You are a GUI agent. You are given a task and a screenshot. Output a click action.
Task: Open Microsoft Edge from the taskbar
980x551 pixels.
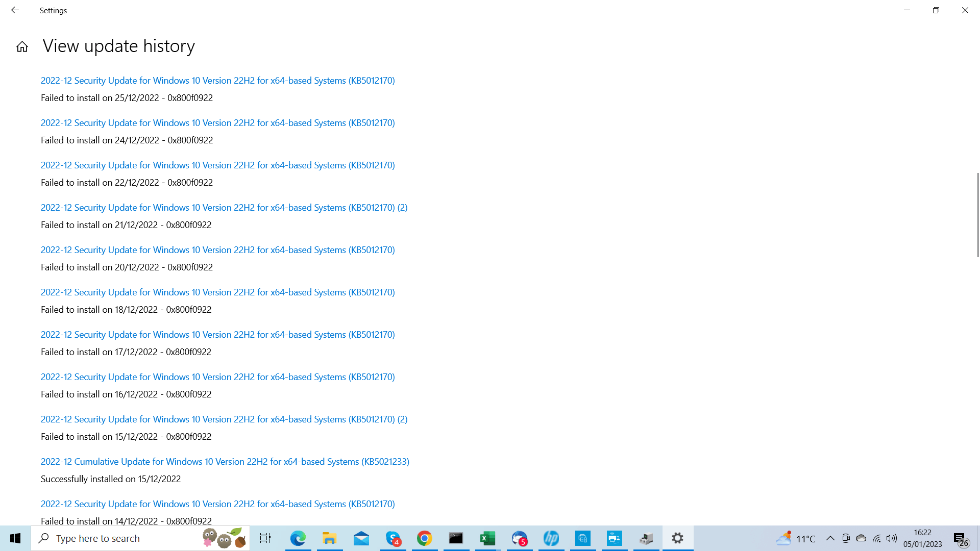tap(298, 538)
